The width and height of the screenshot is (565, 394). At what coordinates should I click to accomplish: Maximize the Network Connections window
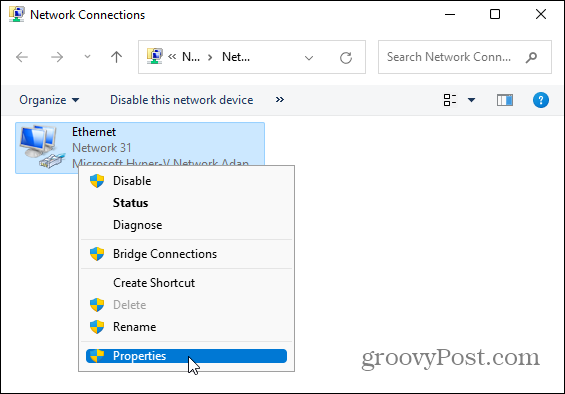pyautogui.click(x=495, y=14)
